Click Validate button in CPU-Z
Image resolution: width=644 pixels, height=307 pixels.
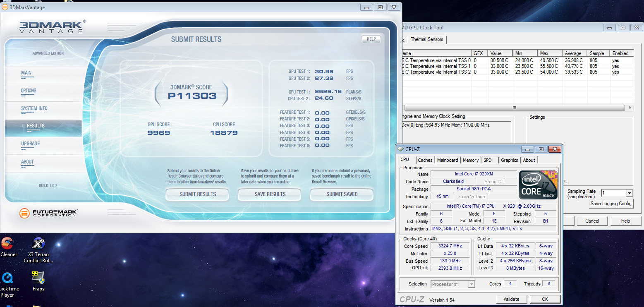click(512, 299)
